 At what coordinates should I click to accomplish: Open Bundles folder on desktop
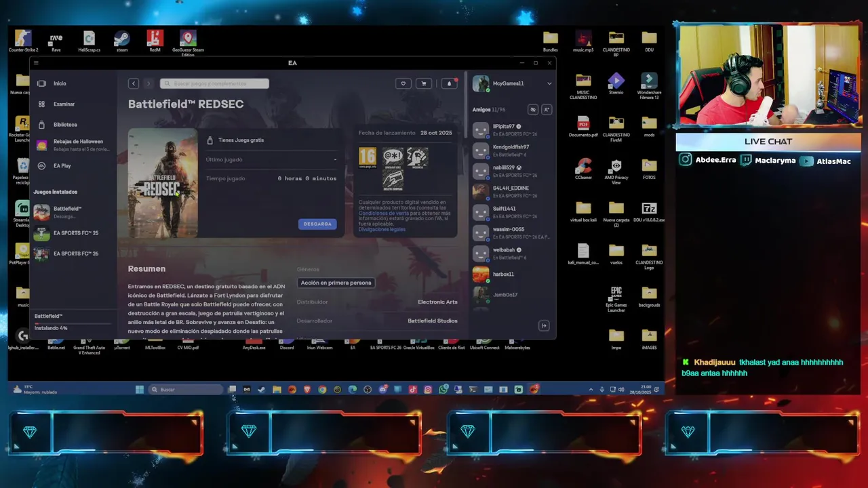pyautogui.click(x=551, y=41)
